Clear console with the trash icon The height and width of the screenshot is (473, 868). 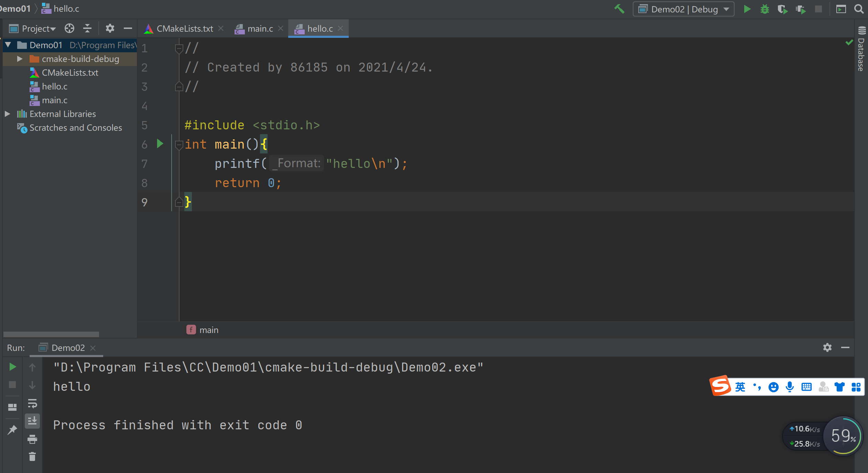[32, 456]
